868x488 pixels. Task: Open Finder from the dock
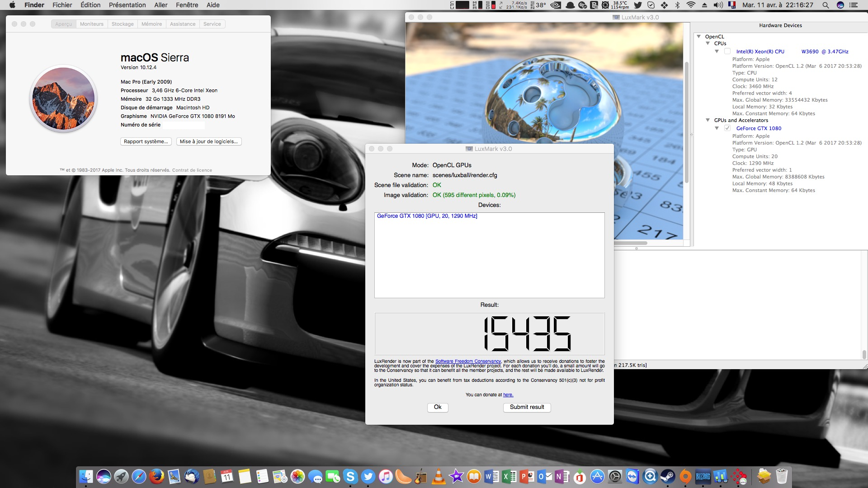tap(86, 476)
